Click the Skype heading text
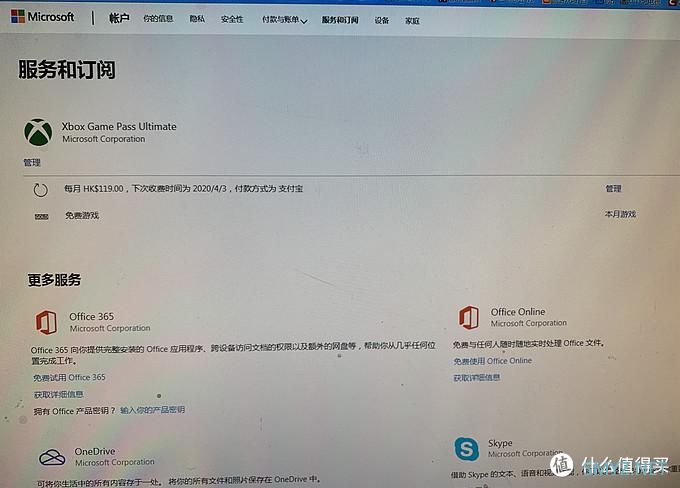The image size is (680, 488). [500, 443]
